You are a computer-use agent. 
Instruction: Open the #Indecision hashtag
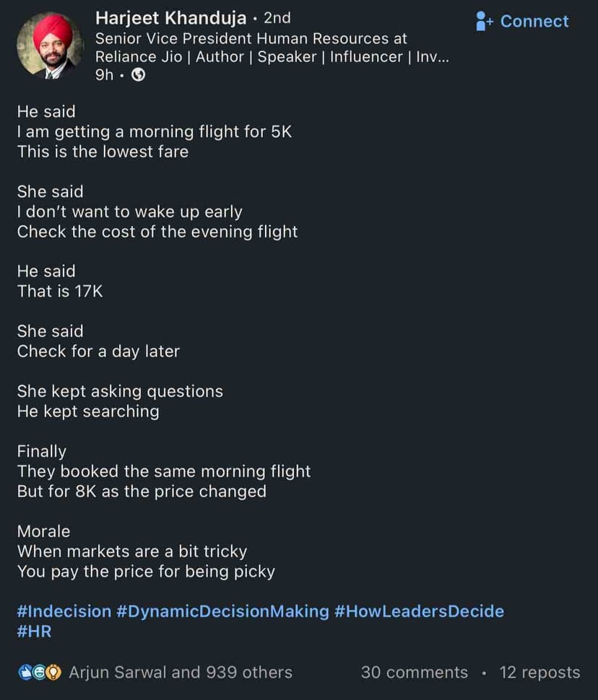[64, 611]
